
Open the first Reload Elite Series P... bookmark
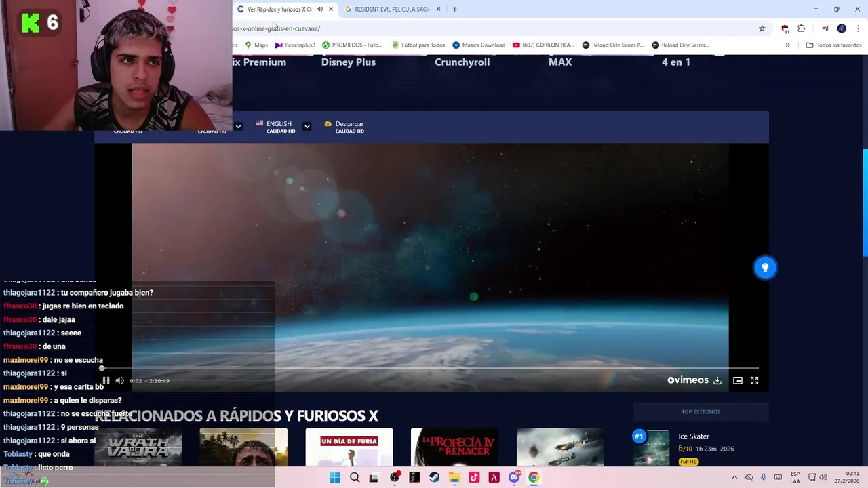coord(613,45)
